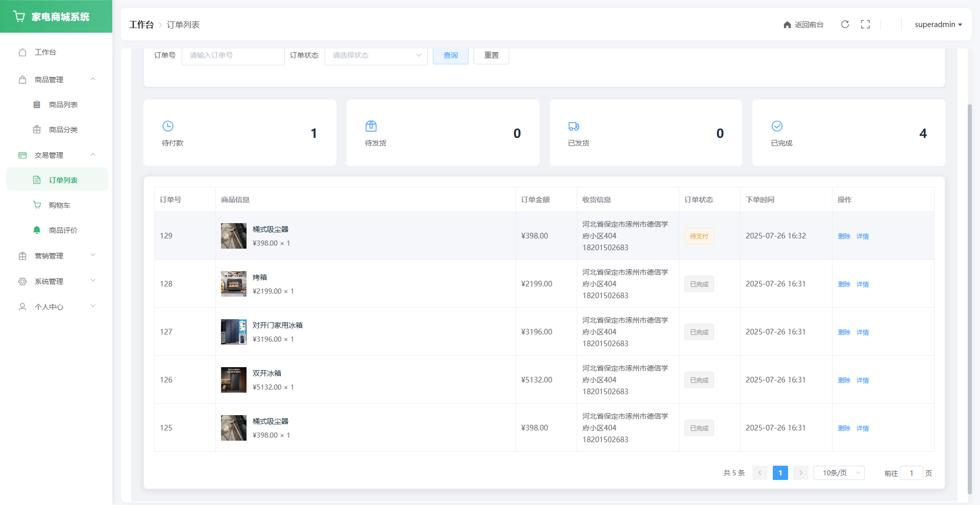Click the home icon beside 返回前台
Screen dimensions: 980x505
point(787,25)
